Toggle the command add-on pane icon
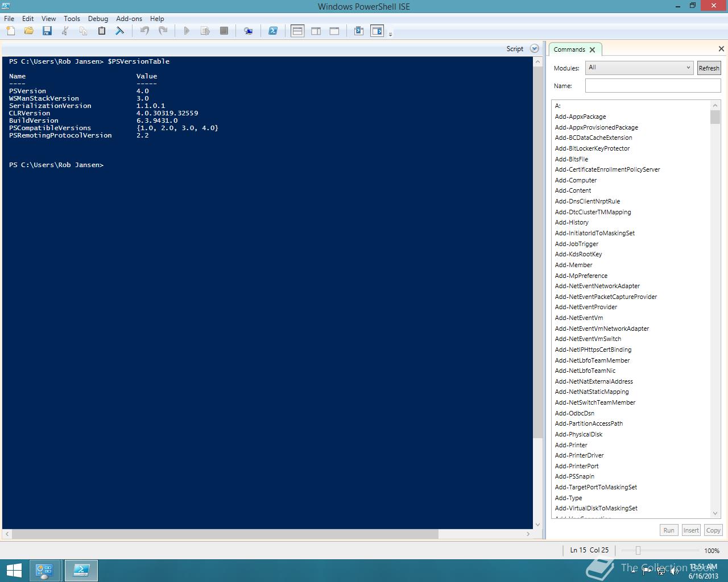Image resolution: width=728 pixels, height=582 pixels. click(377, 31)
